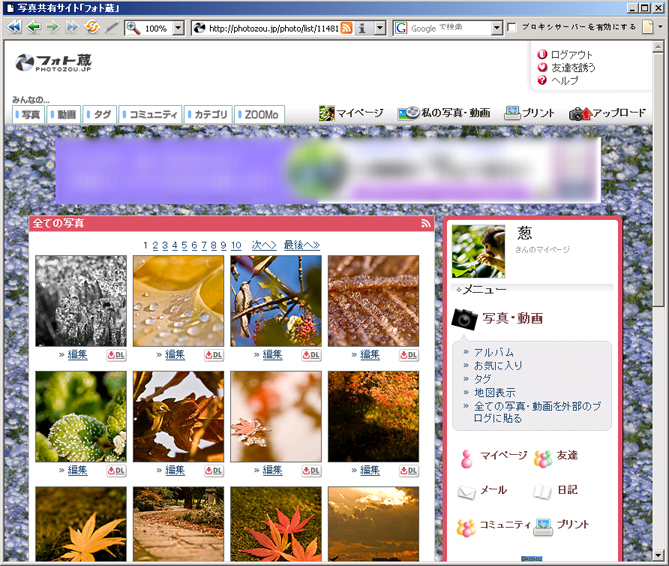Click into the Google search field
The image size is (669, 566).
pyautogui.click(x=450, y=29)
